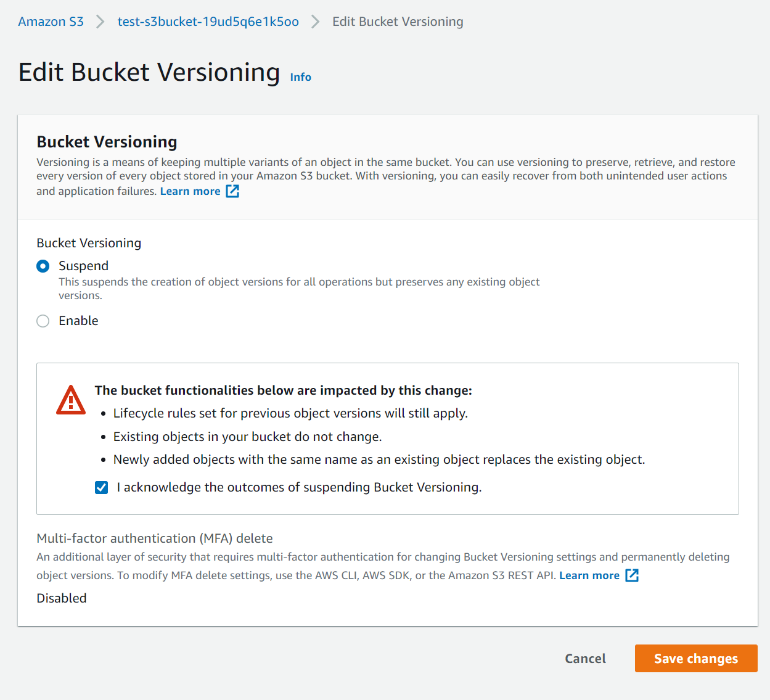
Task: Click the Cancel button
Action: (x=586, y=659)
